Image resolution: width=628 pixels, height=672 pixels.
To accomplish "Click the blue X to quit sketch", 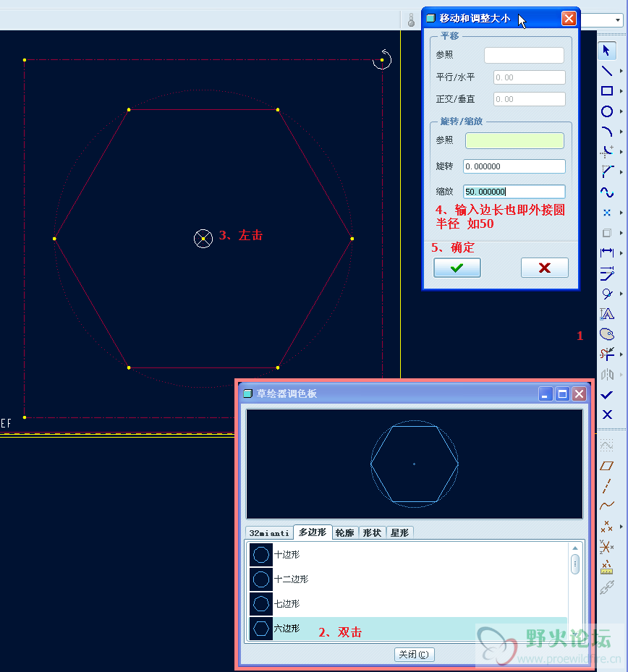I will [x=606, y=414].
